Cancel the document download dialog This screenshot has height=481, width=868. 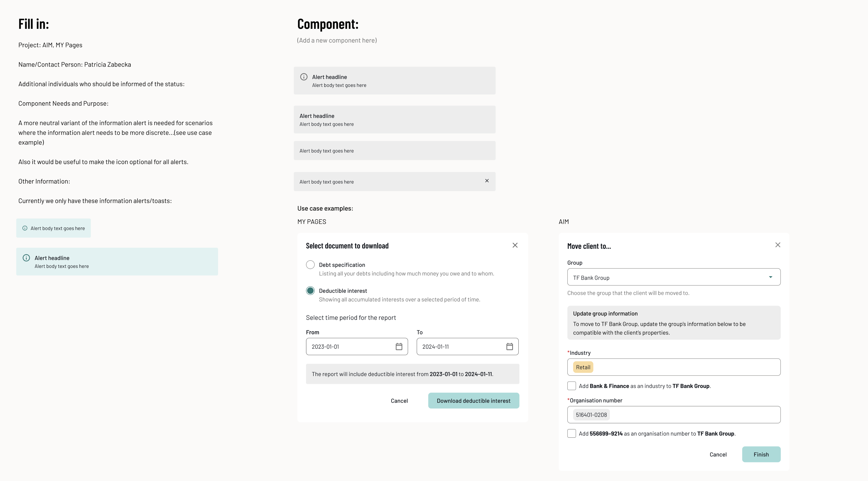(x=399, y=401)
